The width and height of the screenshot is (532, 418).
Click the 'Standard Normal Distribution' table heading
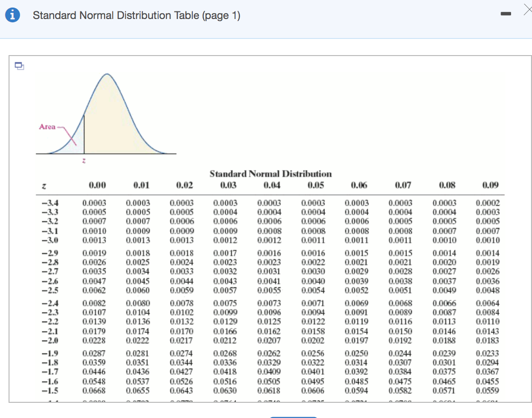point(270,174)
